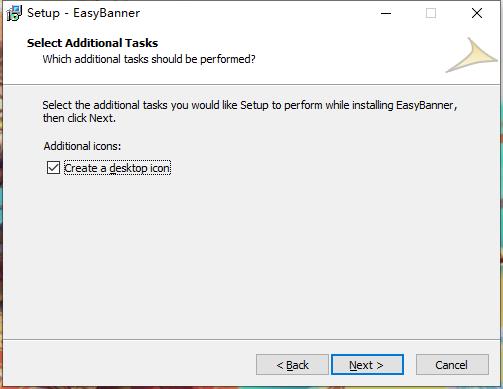Viewport: 503px width, 389px height.
Task: Go back with the '< Back' button
Action: coord(292,365)
